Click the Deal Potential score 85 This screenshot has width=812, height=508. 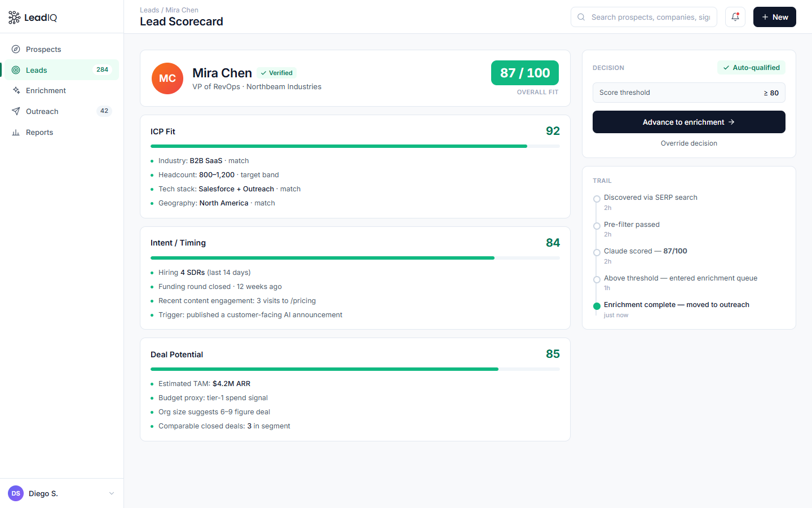point(553,354)
